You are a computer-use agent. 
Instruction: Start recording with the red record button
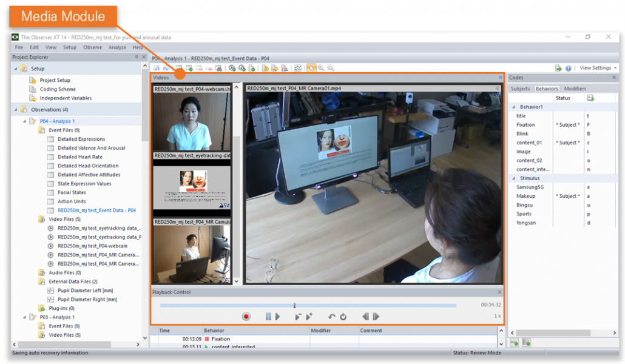246,317
